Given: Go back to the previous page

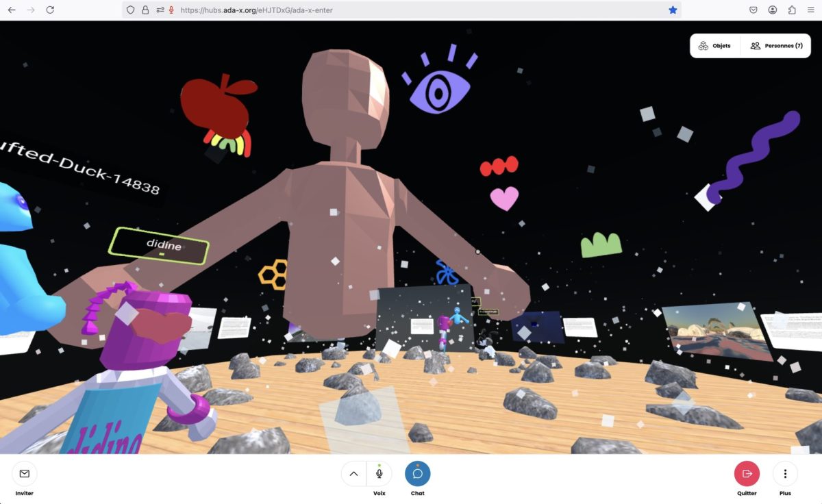Looking at the screenshot, I should 12,10.
